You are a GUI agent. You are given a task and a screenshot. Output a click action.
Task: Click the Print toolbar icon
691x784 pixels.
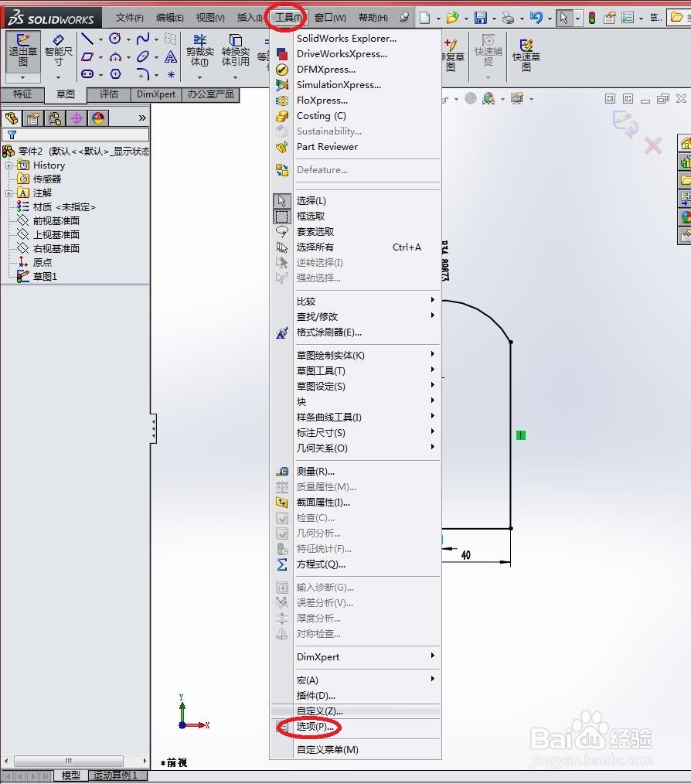(x=508, y=18)
